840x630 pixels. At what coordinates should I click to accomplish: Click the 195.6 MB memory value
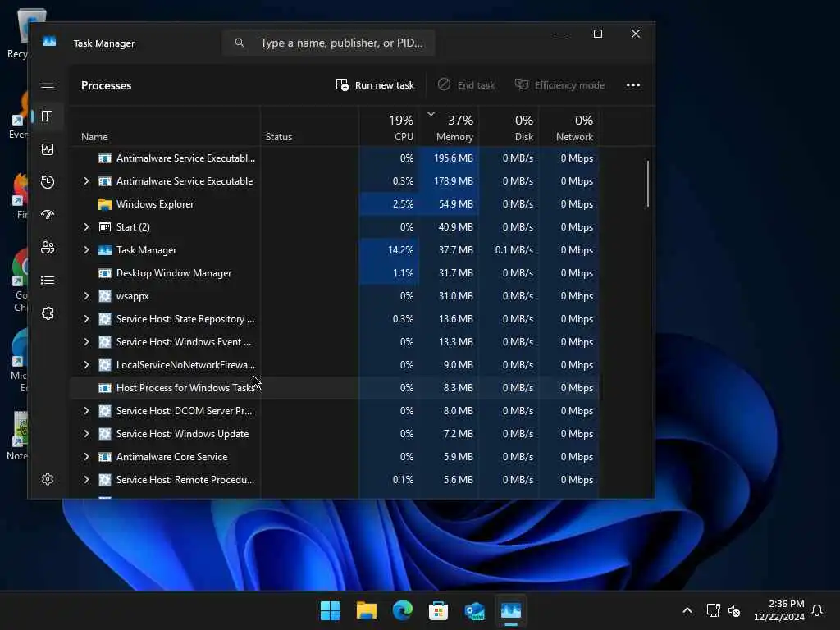453,158
